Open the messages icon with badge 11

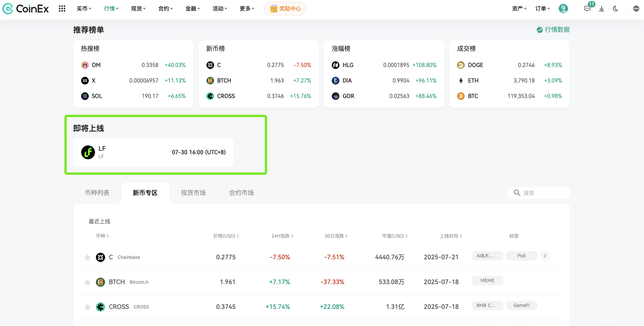588,8
